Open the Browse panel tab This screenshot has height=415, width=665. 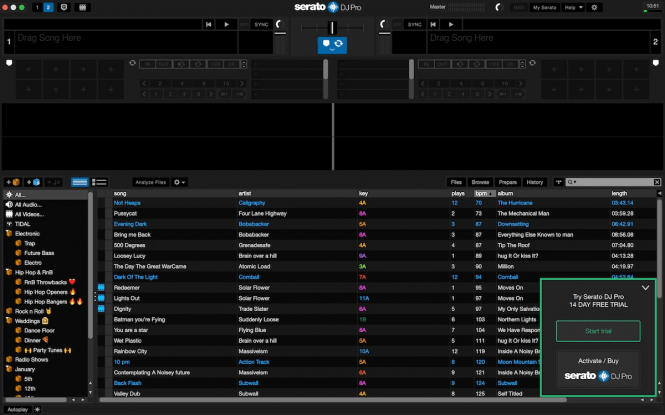point(480,182)
